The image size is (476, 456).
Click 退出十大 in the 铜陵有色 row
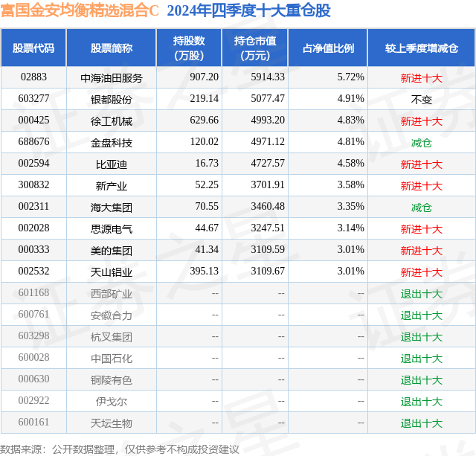422,380
